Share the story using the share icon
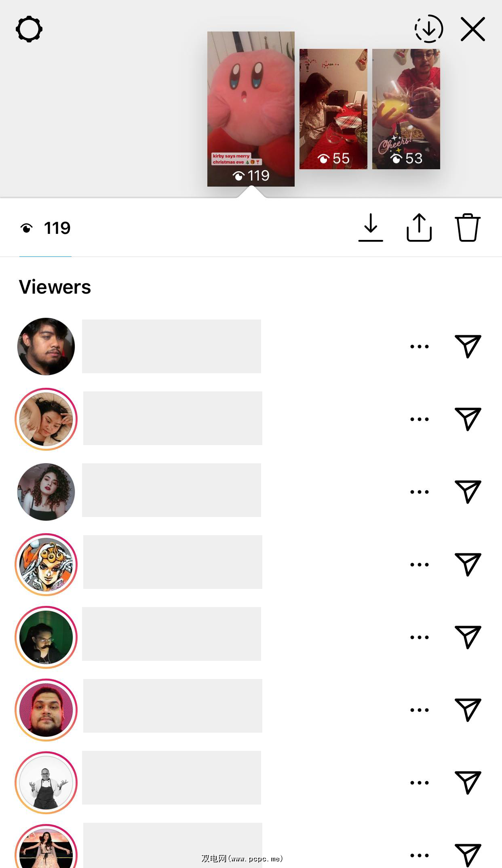Viewport: 502px width, 868px height. tap(419, 228)
